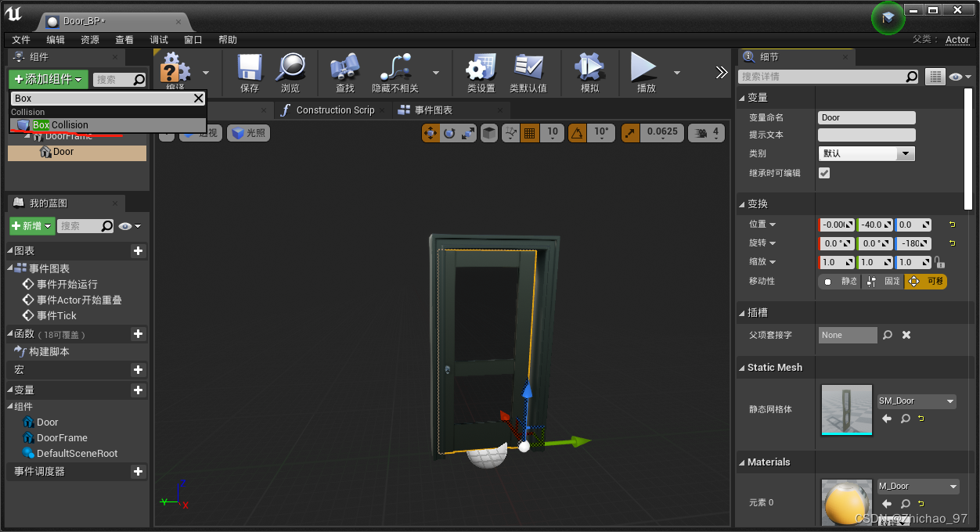Select Box Collision from search results
Image resolution: width=980 pixels, height=532 pixels.
[x=60, y=125]
